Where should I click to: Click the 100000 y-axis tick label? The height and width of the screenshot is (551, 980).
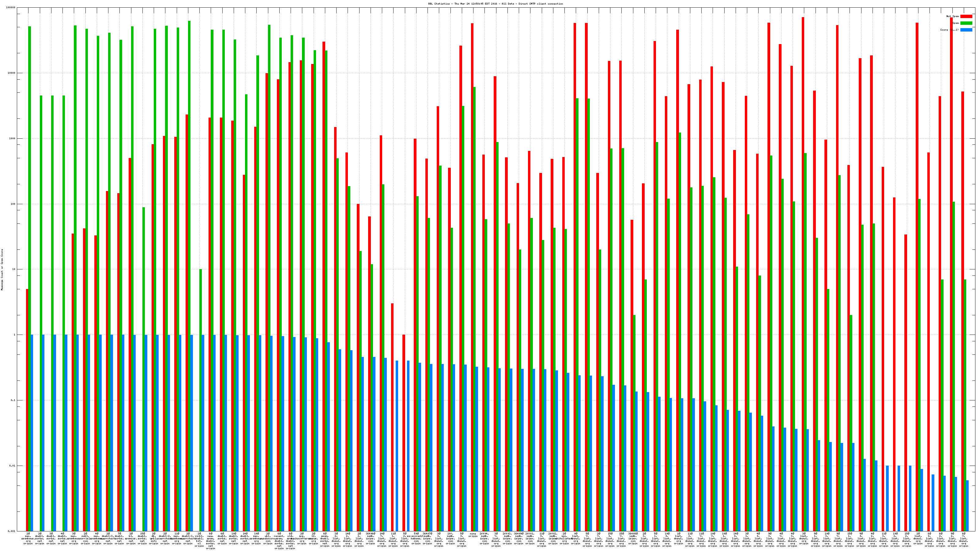11,8
